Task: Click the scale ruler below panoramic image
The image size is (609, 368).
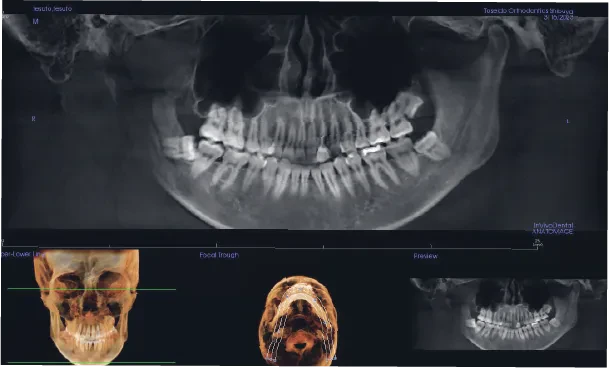Action: [x=270, y=246]
